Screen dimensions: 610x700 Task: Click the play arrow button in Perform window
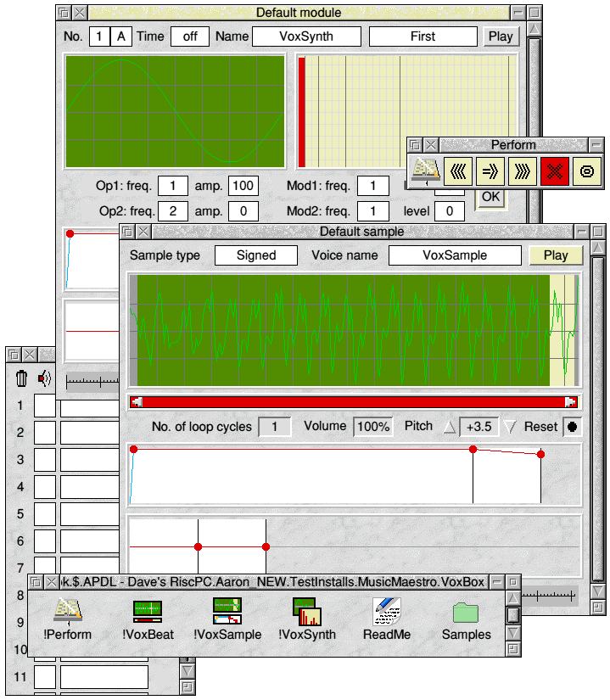pyautogui.click(x=490, y=171)
